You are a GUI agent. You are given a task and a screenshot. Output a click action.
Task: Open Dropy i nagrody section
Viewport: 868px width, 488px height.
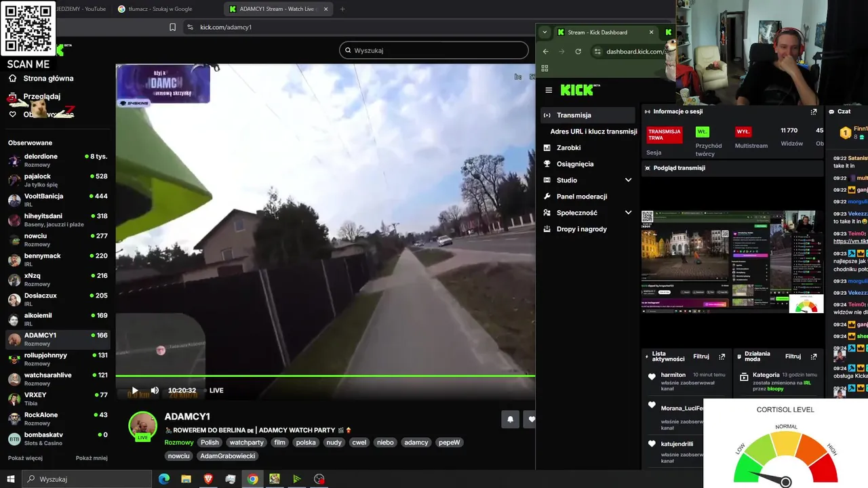tap(582, 229)
